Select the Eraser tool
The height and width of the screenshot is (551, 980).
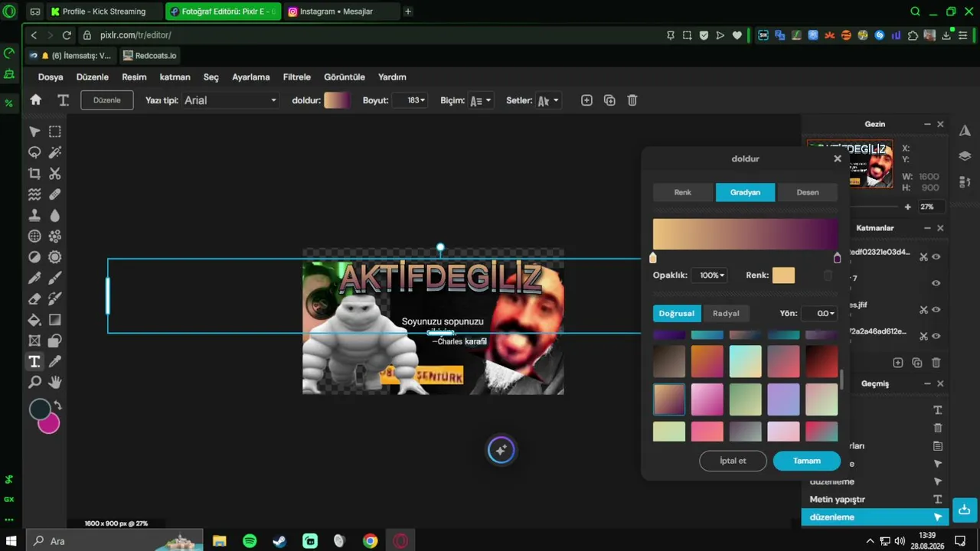(x=34, y=299)
